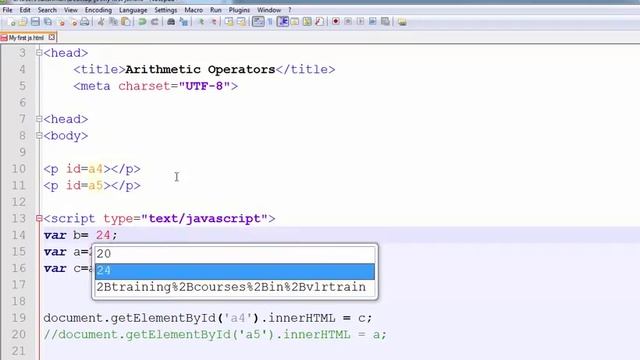Open Find with the binoculars icon

pyautogui.click(x=171, y=22)
